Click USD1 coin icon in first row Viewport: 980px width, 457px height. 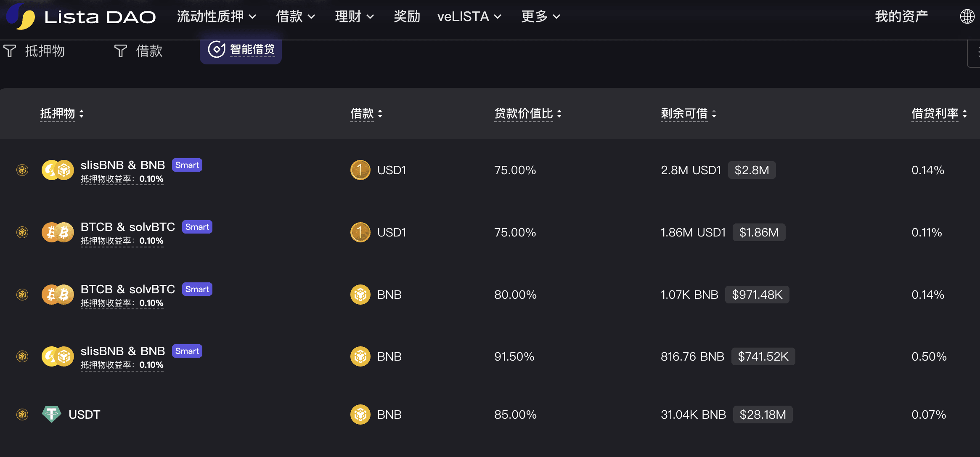click(360, 170)
